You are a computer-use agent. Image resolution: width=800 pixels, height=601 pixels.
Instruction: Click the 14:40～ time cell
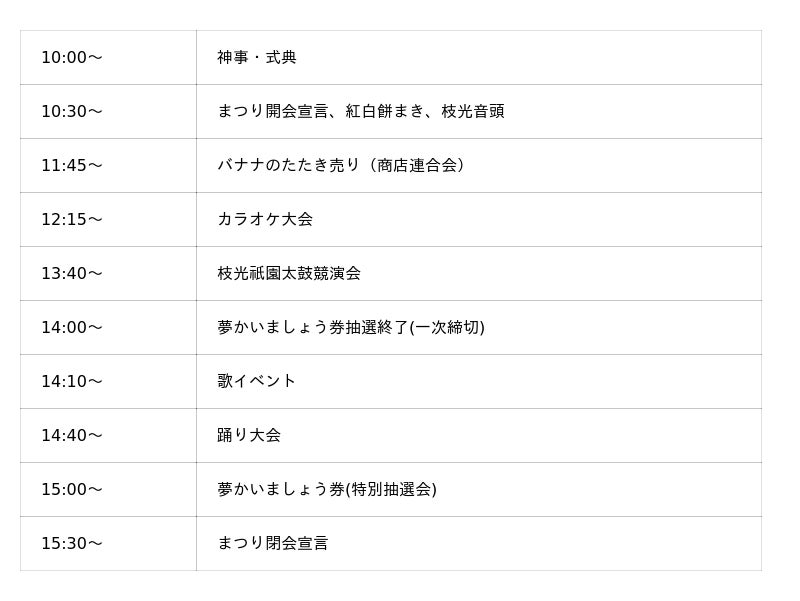72,436
